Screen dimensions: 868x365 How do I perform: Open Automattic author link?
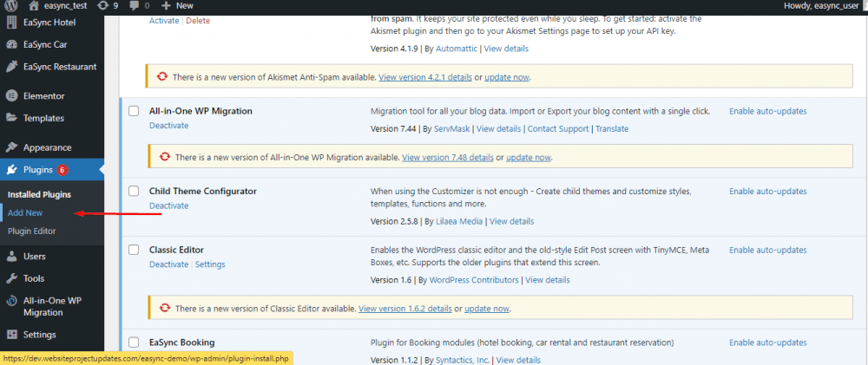(457, 49)
